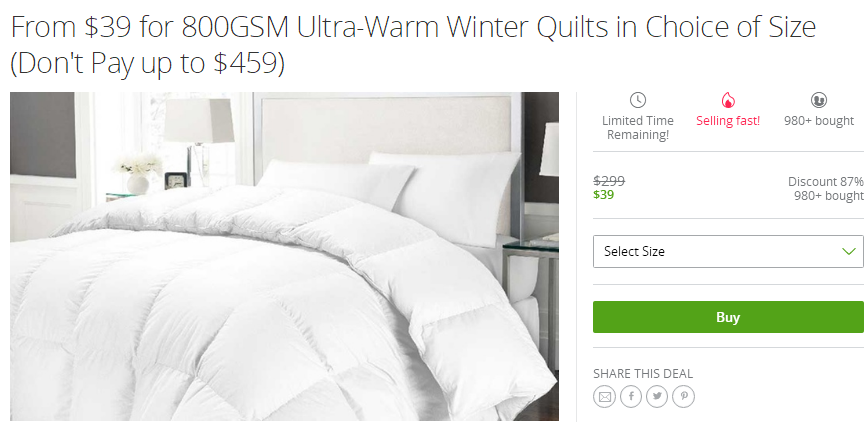
Task: Click '980+ bought' beneath Discount 87%
Action: tap(828, 196)
